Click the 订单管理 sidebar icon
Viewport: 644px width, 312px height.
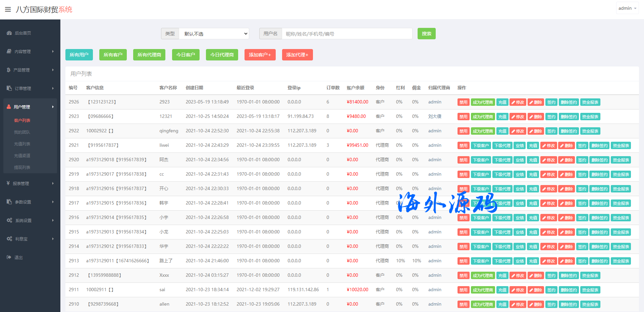click(9, 88)
